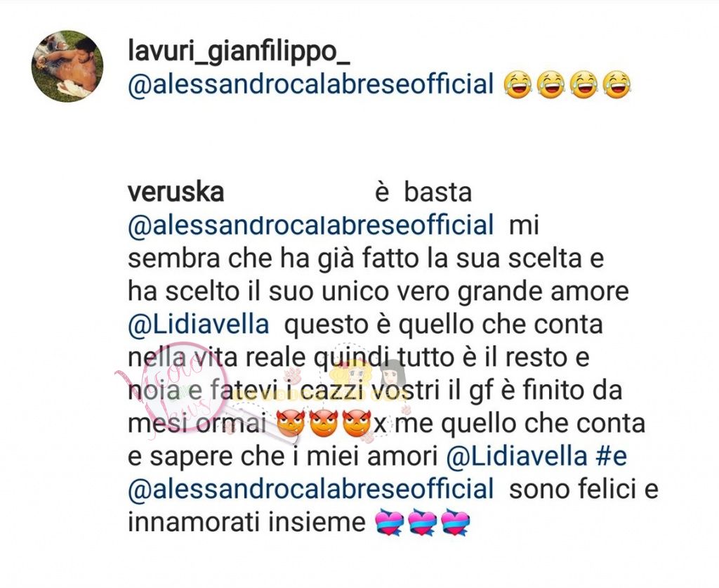Click the first laughing-crying emoji
This screenshot has width=719, height=588.
tap(517, 85)
